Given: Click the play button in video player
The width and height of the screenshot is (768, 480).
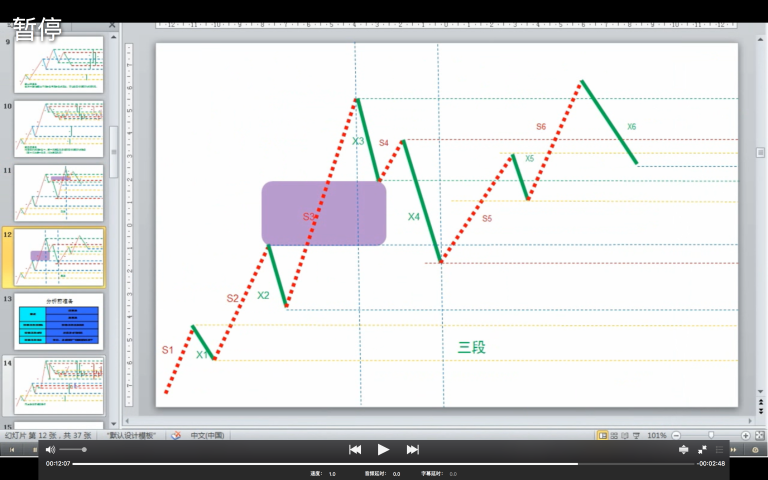Looking at the screenshot, I should click(x=383, y=450).
